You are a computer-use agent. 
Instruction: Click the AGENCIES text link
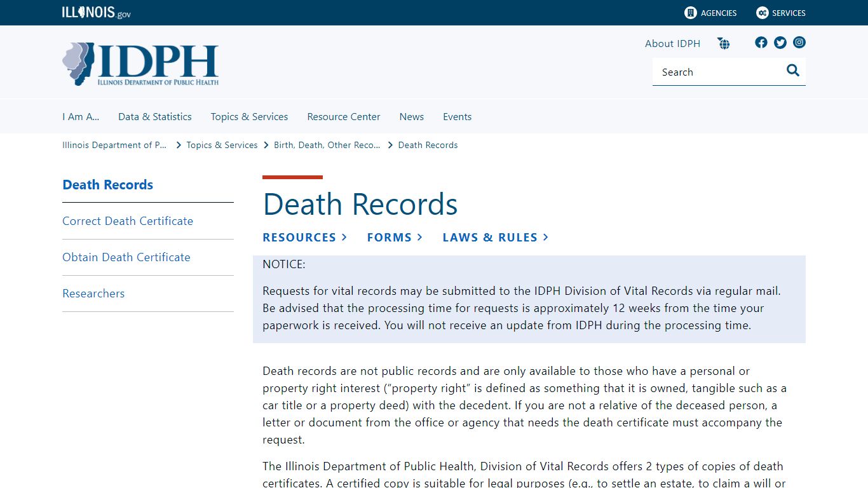coord(719,13)
